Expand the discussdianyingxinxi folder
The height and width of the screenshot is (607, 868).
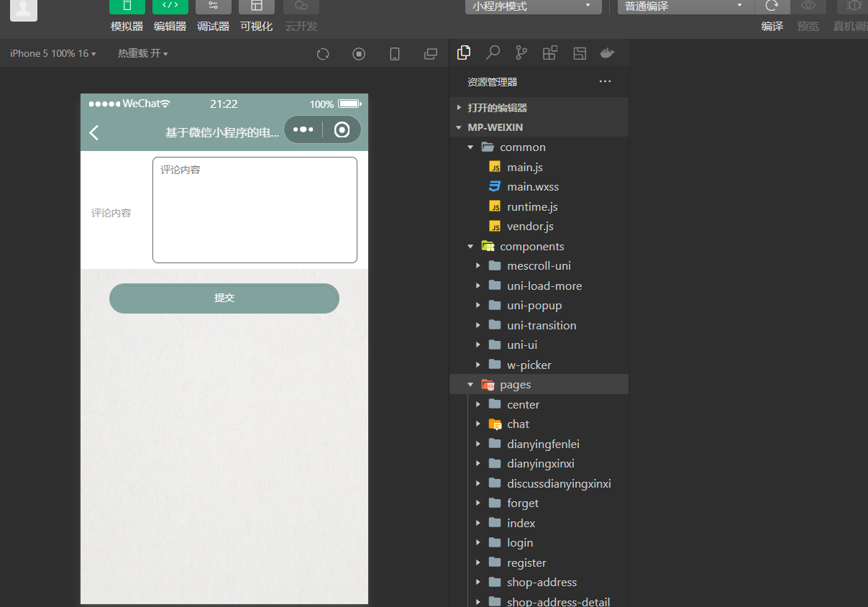tap(539, 483)
